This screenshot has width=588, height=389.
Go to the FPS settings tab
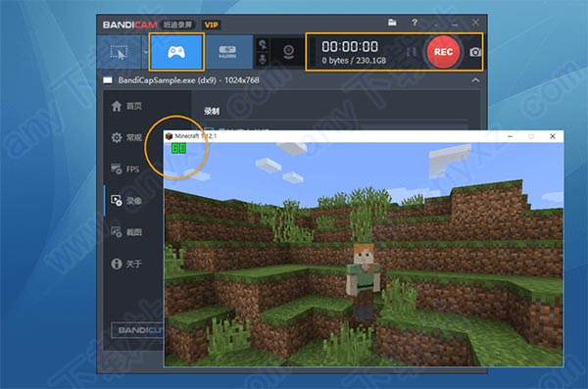[x=125, y=170]
